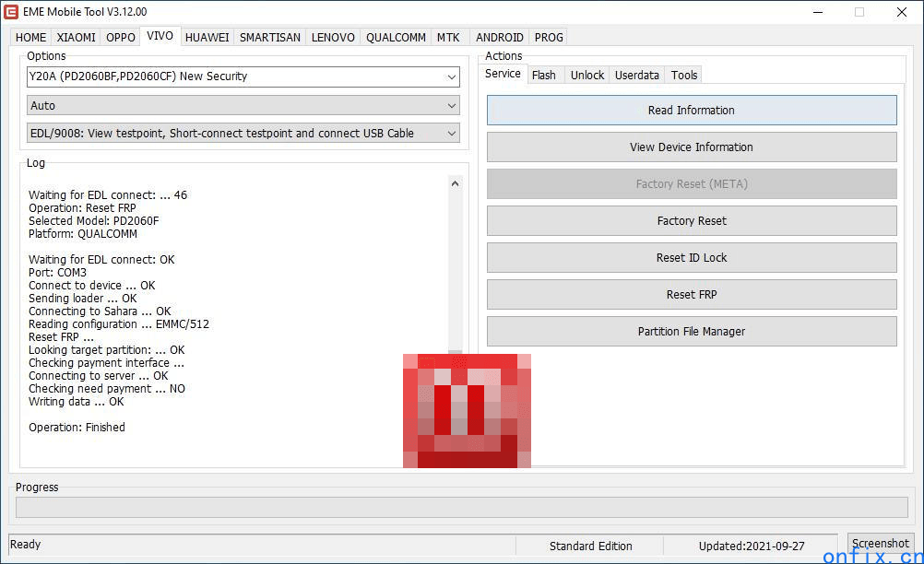Switch to the XIAOMI tab
The width and height of the screenshot is (924, 564).
[x=76, y=38]
